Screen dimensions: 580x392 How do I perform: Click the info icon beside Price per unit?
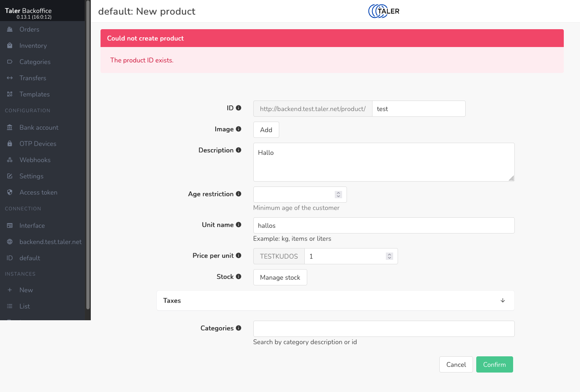click(x=238, y=255)
